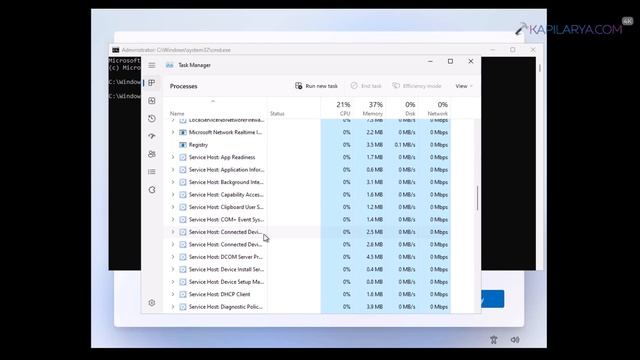Open the App history page icon
This screenshot has width=640, height=360.
click(152, 118)
